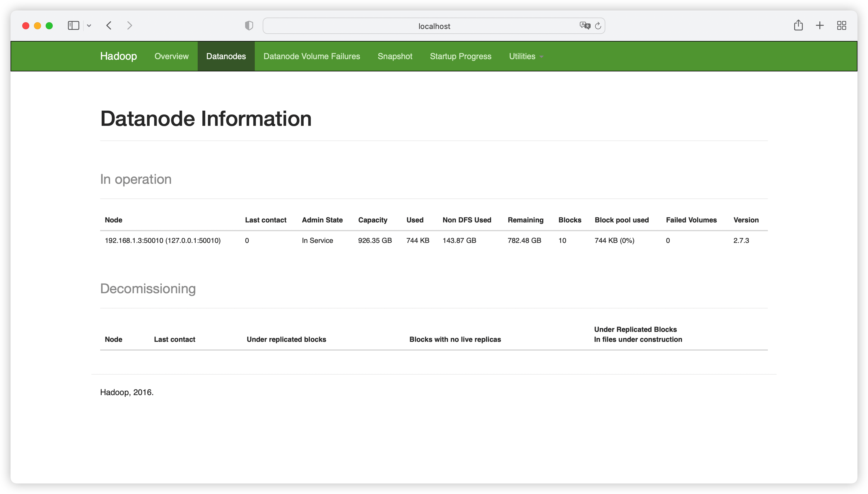
Task: Open the Share sheet icon
Action: pyautogui.click(x=798, y=25)
